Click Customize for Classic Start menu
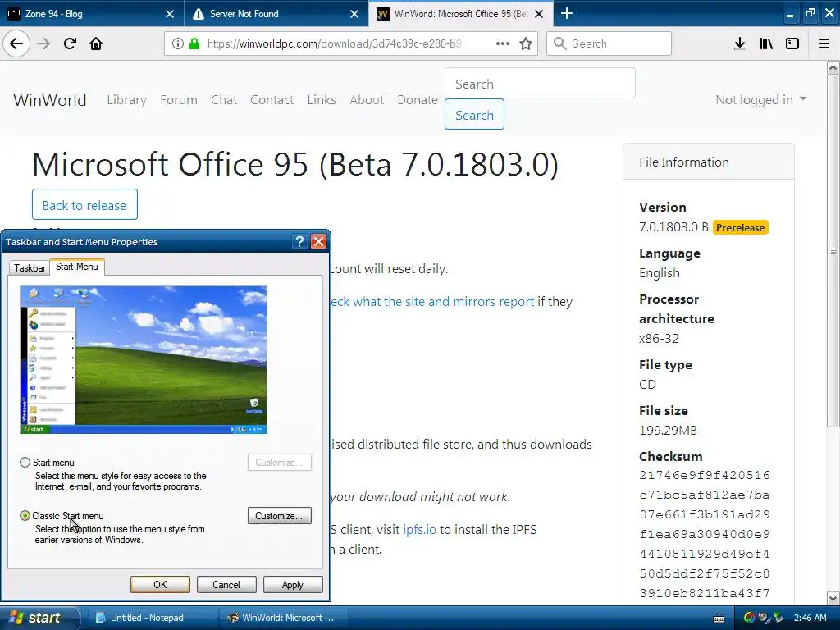This screenshot has width=840, height=630. (x=279, y=516)
